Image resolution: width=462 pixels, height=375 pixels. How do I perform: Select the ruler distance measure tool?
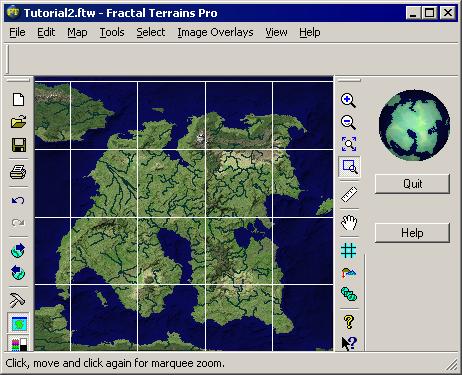(x=349, y=194)
